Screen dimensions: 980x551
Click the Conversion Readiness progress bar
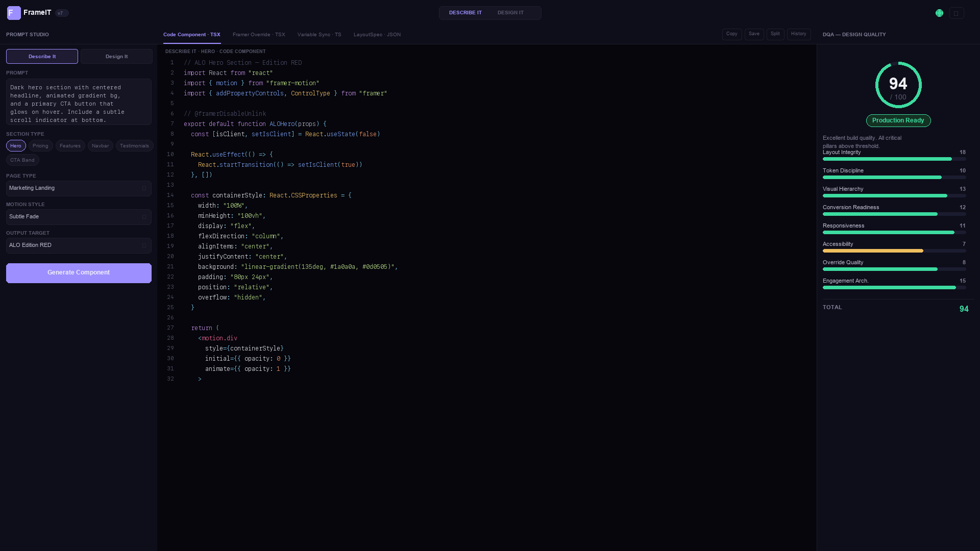click(x=894, y=214)
